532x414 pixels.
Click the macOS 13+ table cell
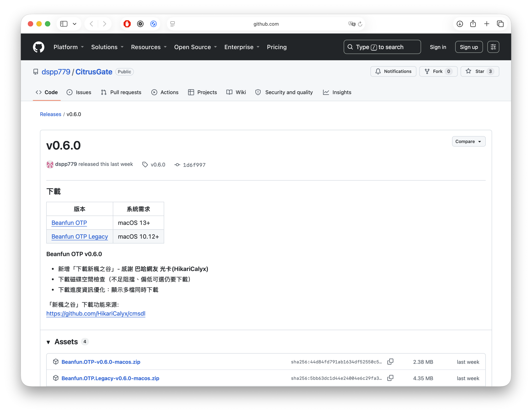[x=138, y=223]
